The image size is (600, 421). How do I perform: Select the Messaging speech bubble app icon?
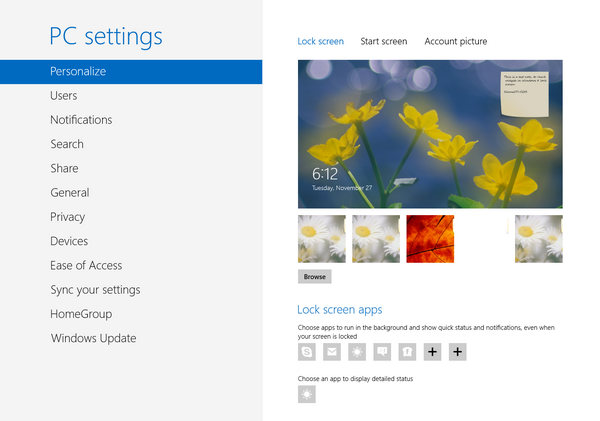pyautogui.click(x=382, y=352)
